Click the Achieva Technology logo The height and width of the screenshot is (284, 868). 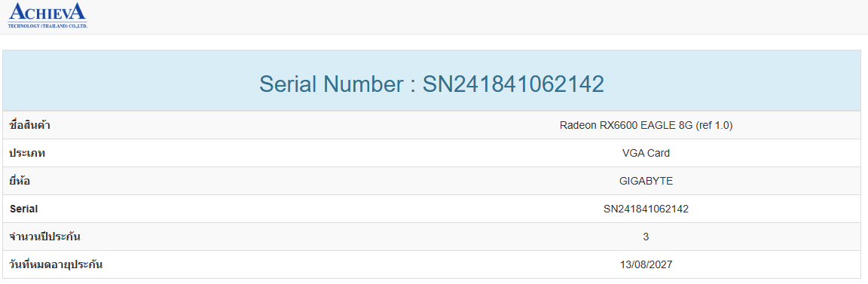coord(47,16)
